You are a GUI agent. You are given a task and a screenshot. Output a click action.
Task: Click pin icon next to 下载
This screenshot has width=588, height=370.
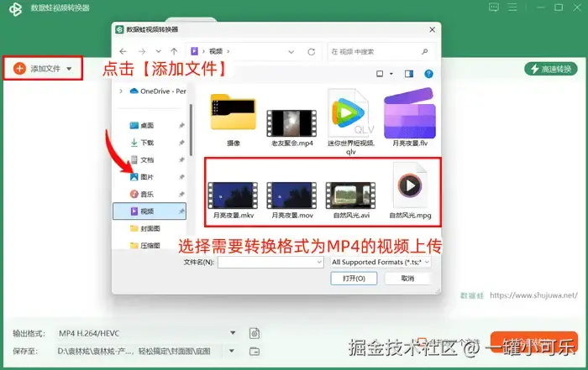tap(181, 143)
